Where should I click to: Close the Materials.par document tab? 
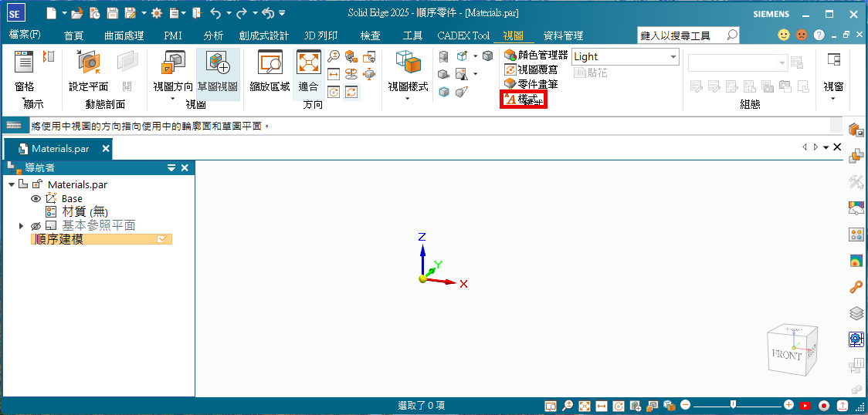point(106,149)
